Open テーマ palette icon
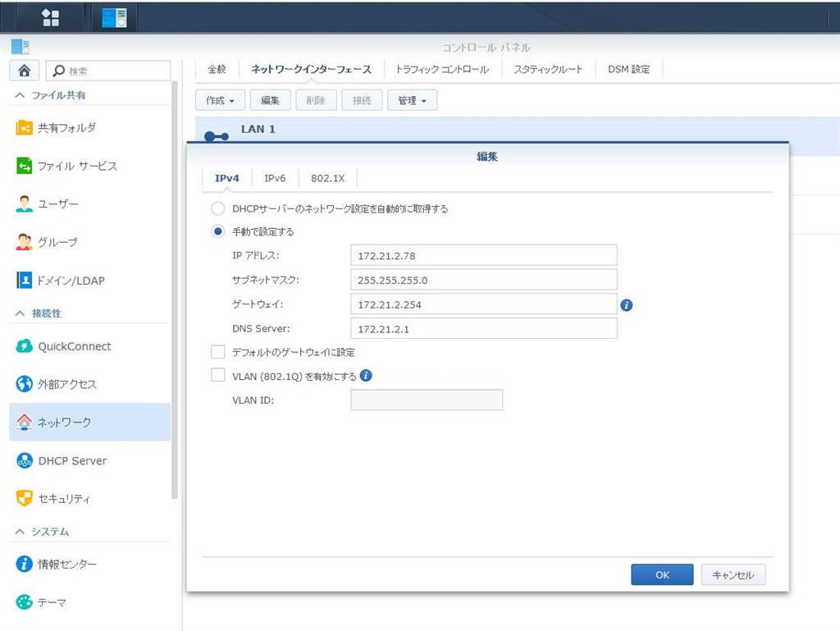 coord(24,602)
